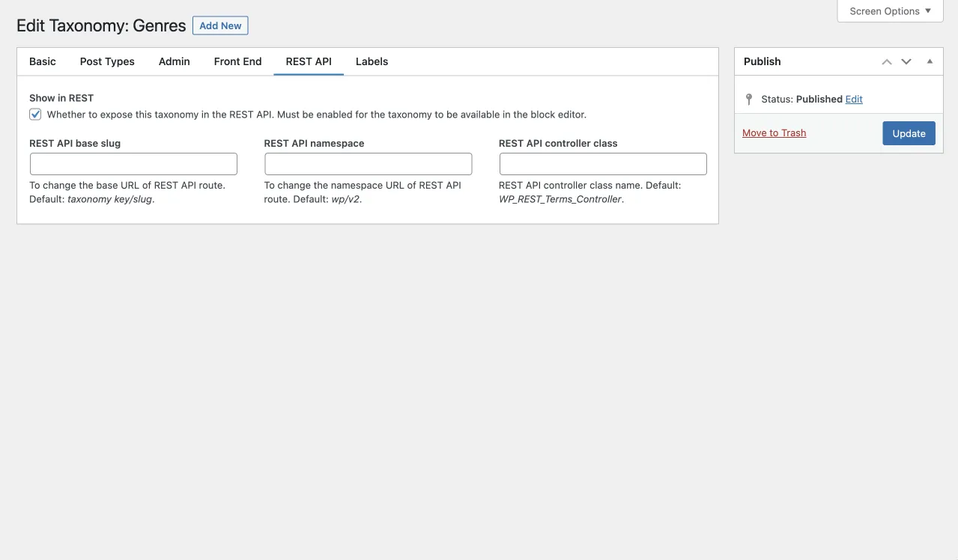Image resolution: width=958 pixels, height=560 pixels.
Task: Click the REST API tab
Action: point(309,61)
